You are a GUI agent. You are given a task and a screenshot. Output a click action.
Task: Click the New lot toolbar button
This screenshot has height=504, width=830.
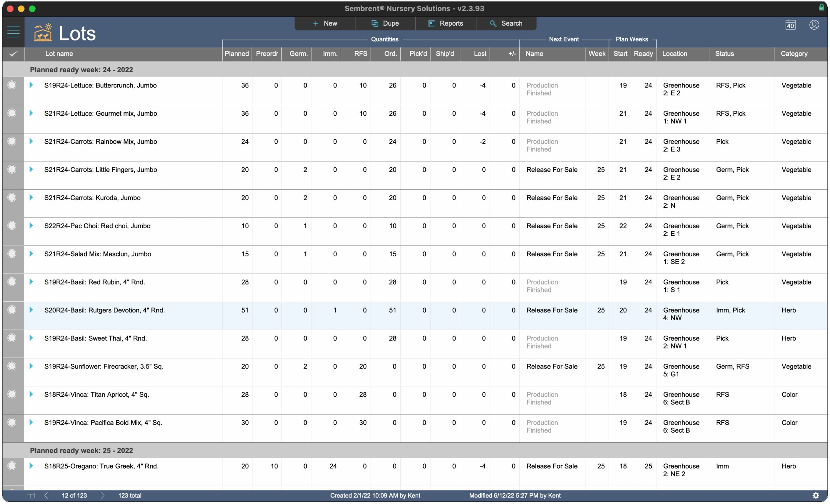coord(325,24)
